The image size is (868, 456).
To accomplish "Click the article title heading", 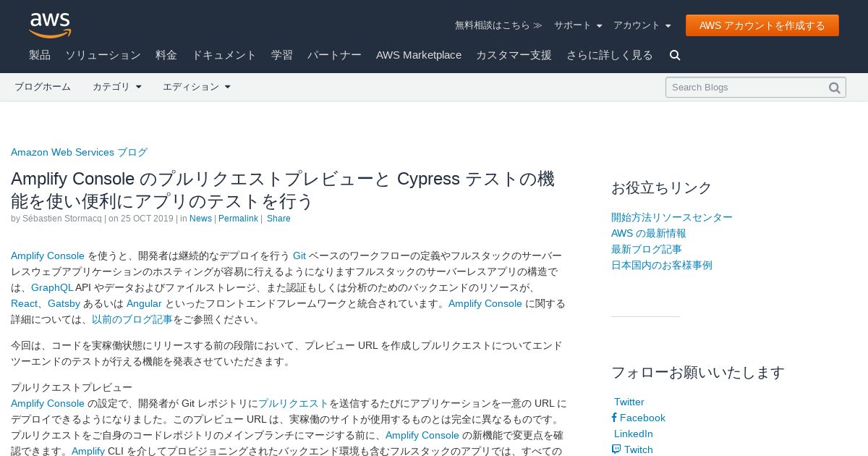I will point(283,190).
